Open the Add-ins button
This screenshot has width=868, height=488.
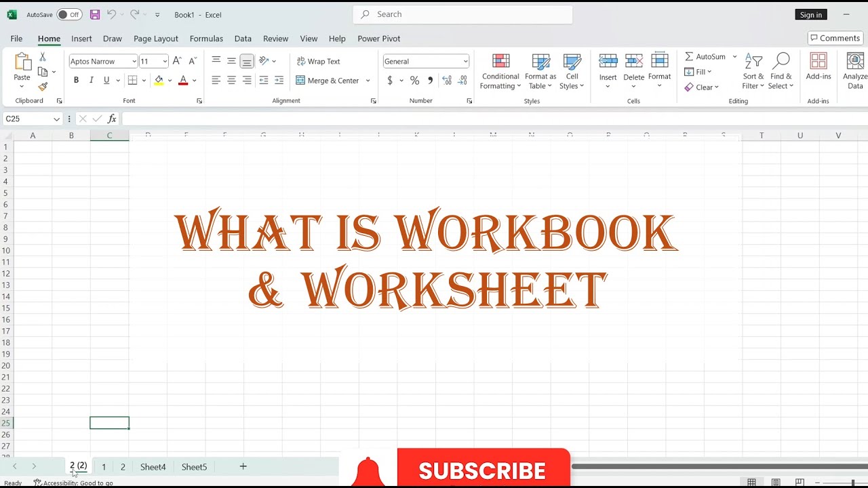pyautogui.click(x=818, y=67)
